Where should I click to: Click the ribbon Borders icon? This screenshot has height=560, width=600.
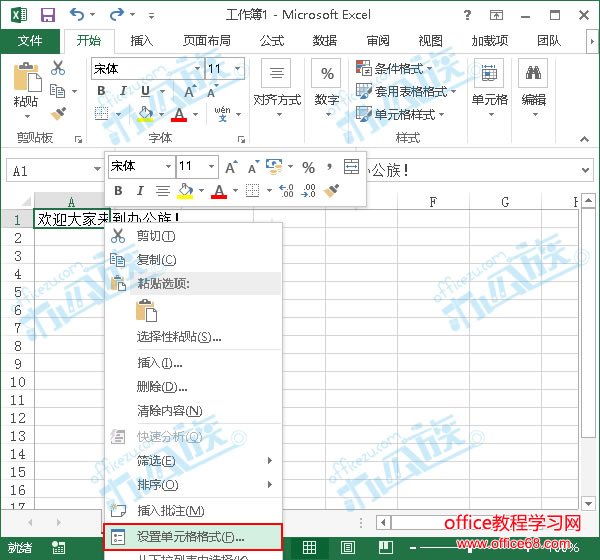click(x=101, y=114)
